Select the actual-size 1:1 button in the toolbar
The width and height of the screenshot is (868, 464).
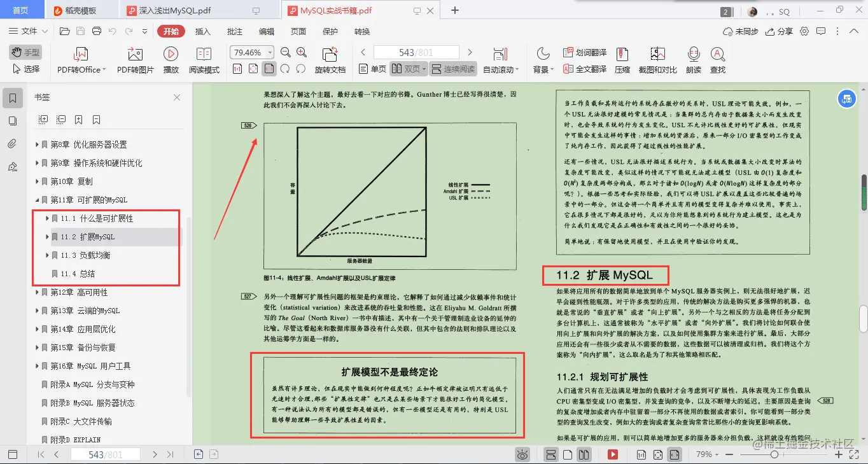[237, 69]
